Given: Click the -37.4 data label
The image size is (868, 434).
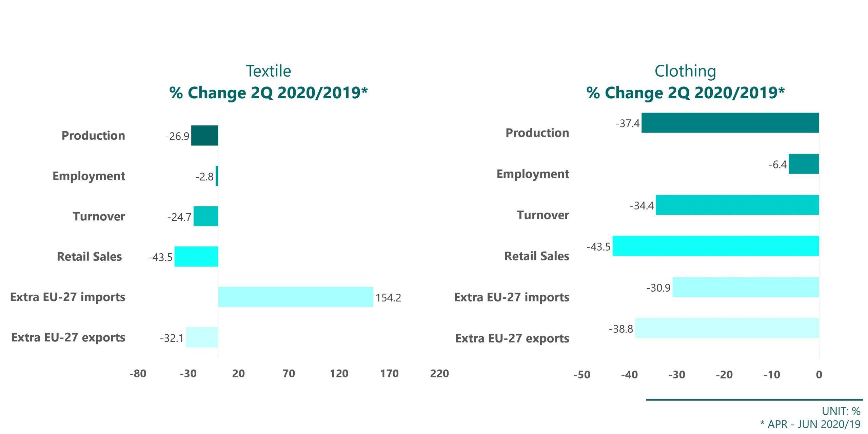Looking at the screenshot, I should tap(627, 123).
